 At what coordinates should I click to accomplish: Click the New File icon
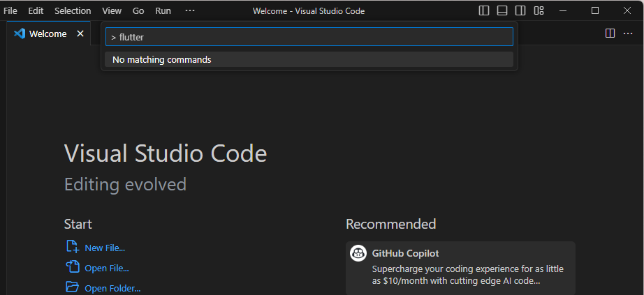coord(72,247)
